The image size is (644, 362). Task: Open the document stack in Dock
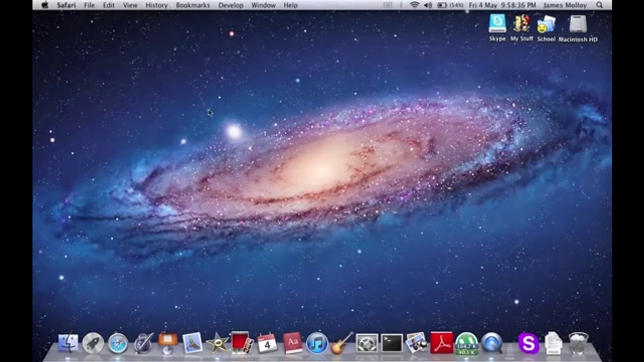click(553, 343)
